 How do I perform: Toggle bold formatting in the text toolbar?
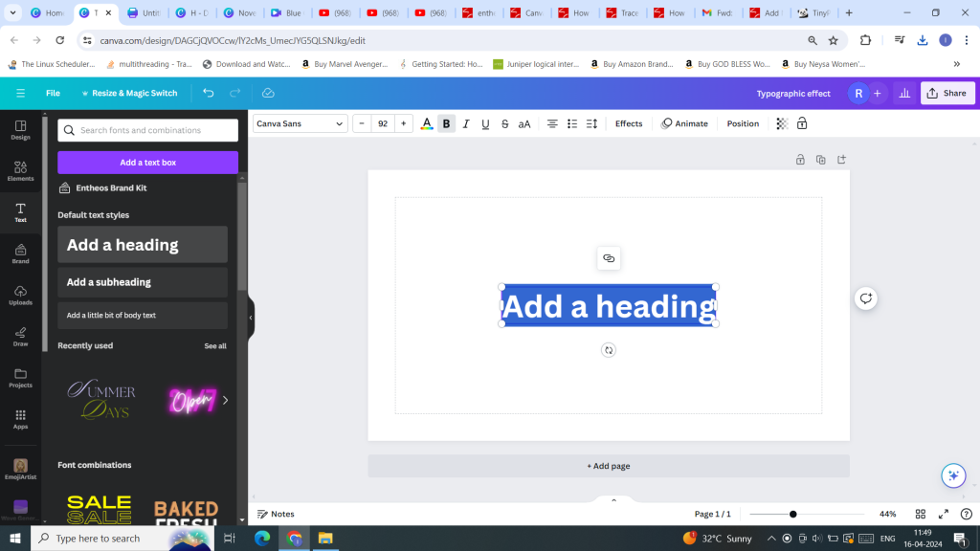(x=446, y=123)
